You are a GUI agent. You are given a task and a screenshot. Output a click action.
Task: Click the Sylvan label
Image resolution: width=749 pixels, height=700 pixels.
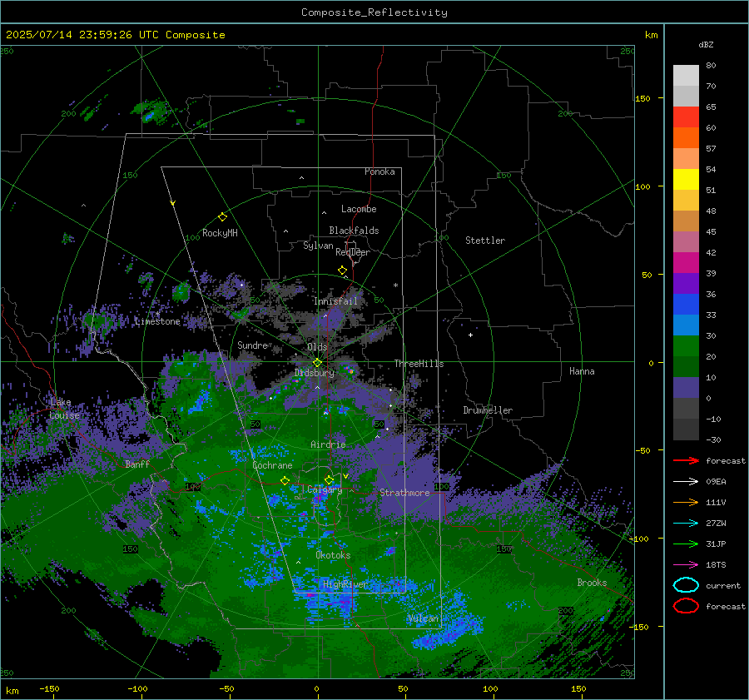(x=318, y=246)
